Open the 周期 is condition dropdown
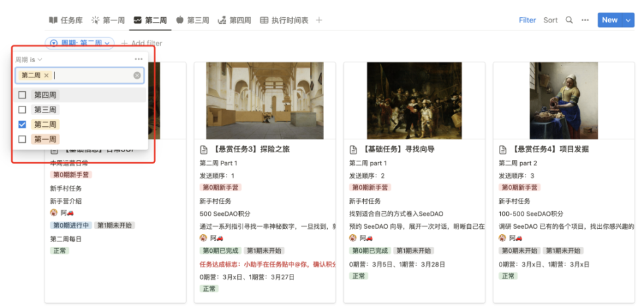This screenshot has height=307, width=644. click(x=28, y=60)
